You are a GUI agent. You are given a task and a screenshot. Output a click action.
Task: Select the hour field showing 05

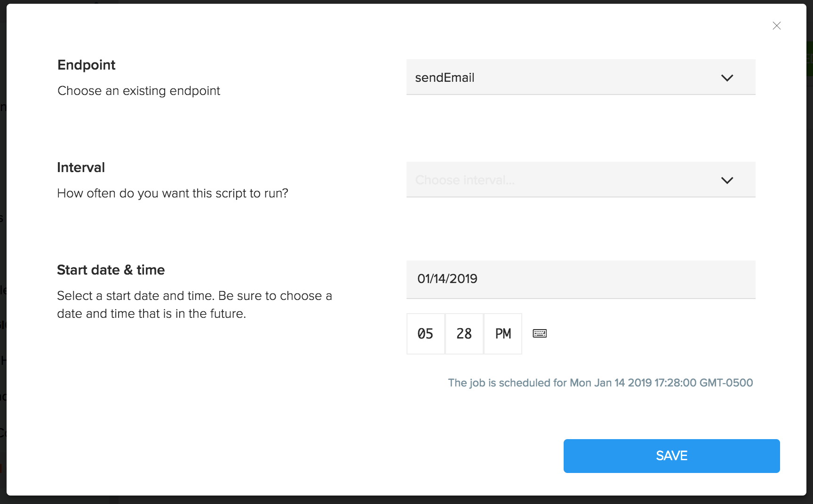coord(425,334)
